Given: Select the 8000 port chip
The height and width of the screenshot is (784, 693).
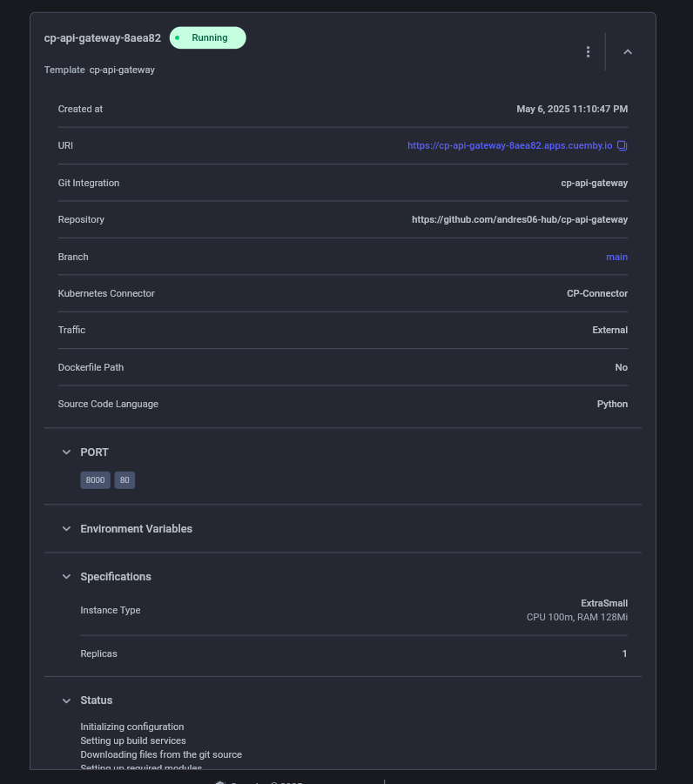Looking at the screenshot, I should (x=95, y=479).
